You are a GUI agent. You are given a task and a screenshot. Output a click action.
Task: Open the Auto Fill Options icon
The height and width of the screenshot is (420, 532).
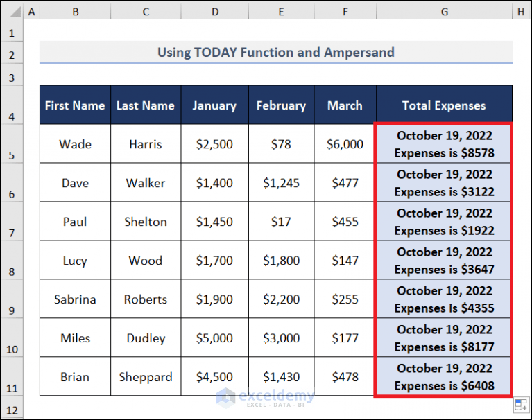click(521, 405)
